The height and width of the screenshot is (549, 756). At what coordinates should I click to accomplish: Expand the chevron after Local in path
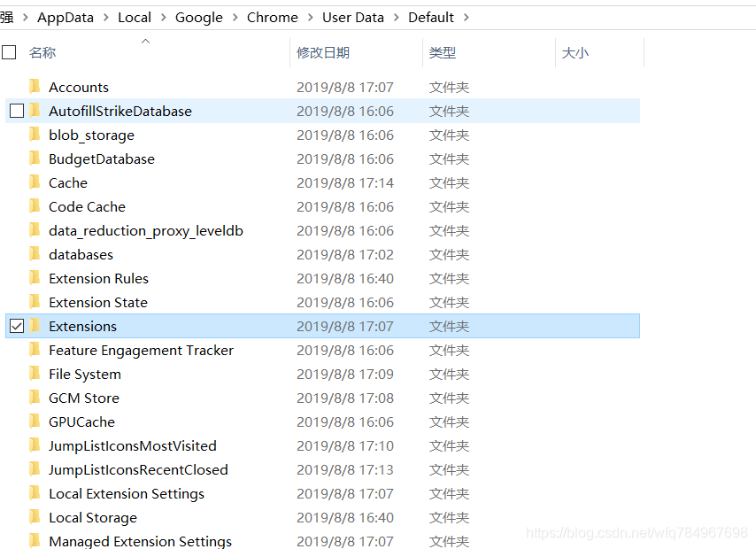click(x=164, y=18)
